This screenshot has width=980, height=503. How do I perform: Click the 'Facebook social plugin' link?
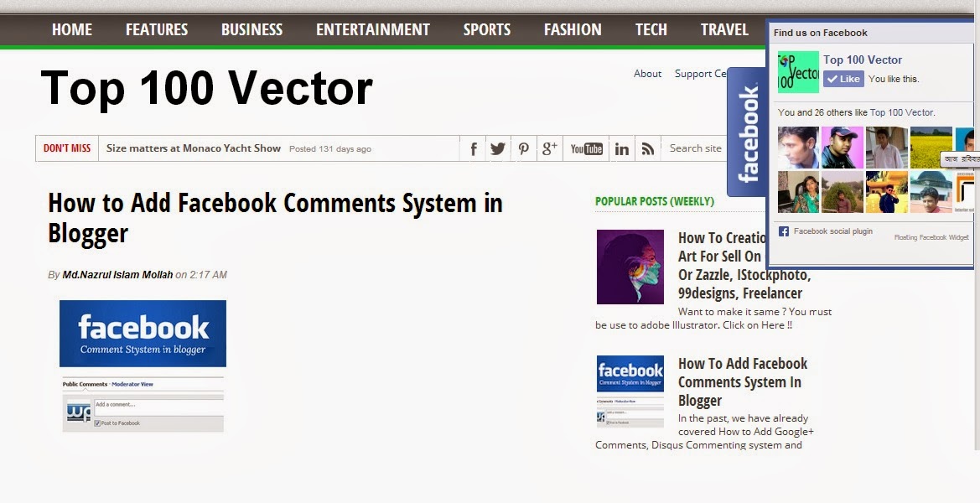[833, 231]
